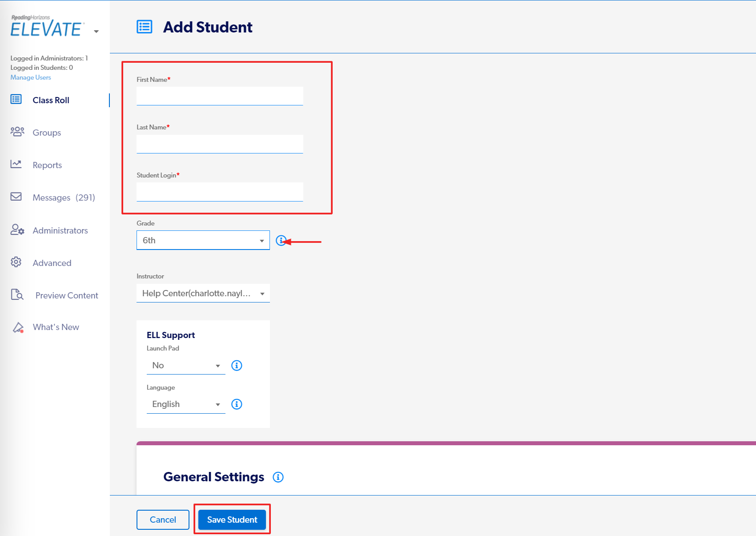Expand the Instructor dropdown
Image resolution: width=756 pixels, height=536 pixels.
[x=203, y=293]
